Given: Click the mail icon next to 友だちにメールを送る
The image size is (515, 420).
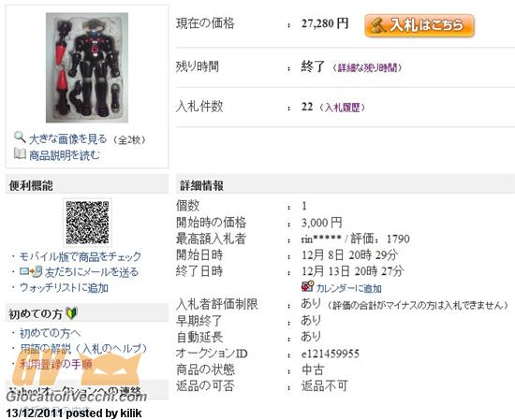Looking at the screenshot, I should [31, 271].
